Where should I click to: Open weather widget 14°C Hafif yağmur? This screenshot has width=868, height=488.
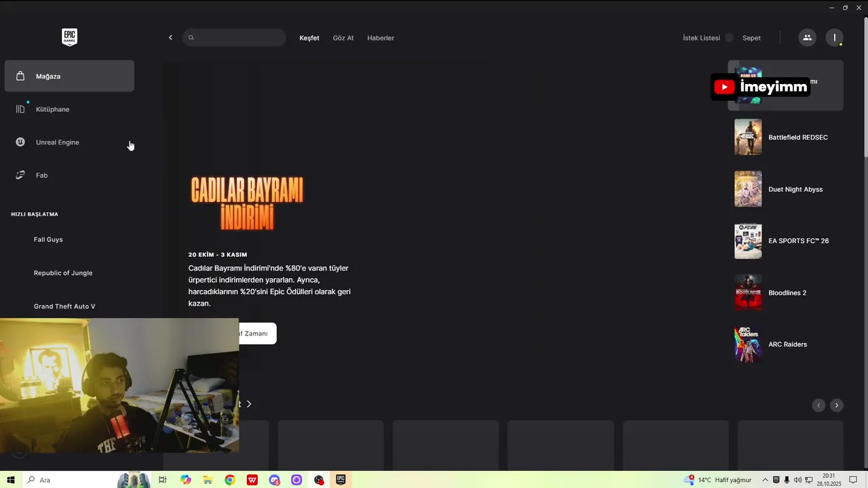coord(717,480)
